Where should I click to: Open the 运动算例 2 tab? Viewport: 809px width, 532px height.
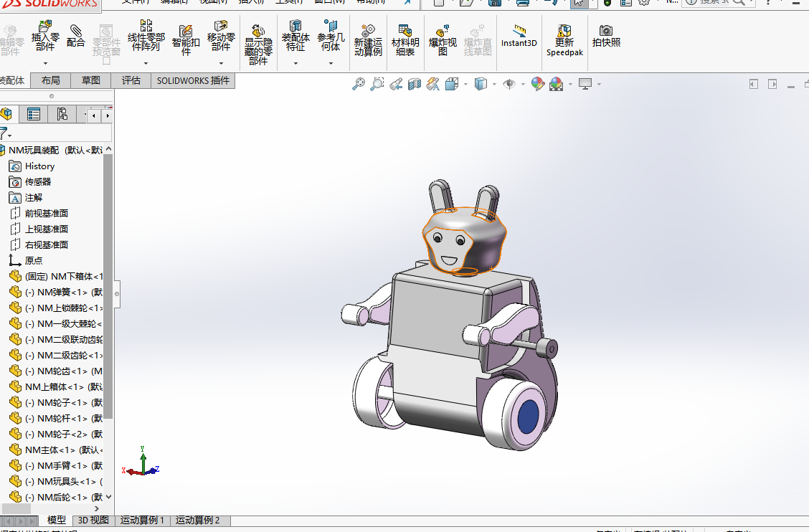(x=198, y=520)
